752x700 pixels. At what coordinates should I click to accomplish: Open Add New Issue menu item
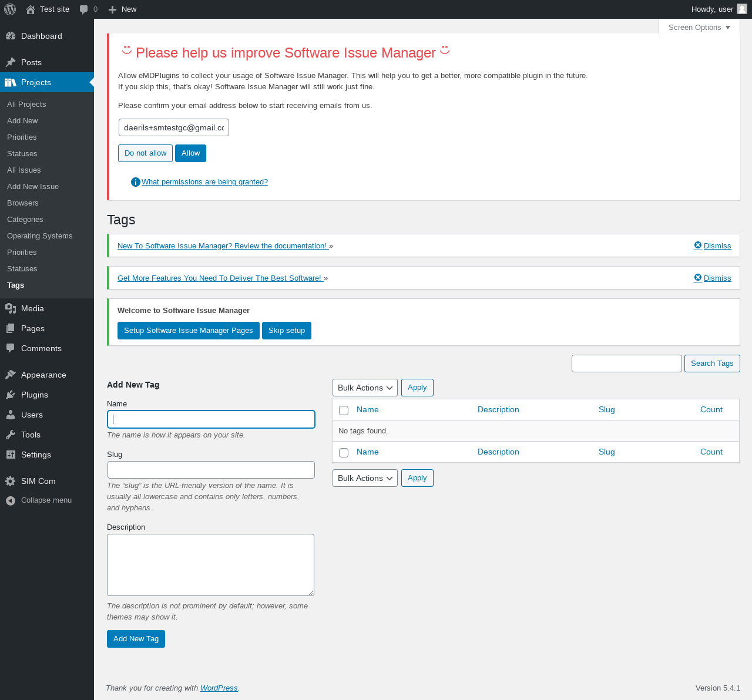[33, 186]
